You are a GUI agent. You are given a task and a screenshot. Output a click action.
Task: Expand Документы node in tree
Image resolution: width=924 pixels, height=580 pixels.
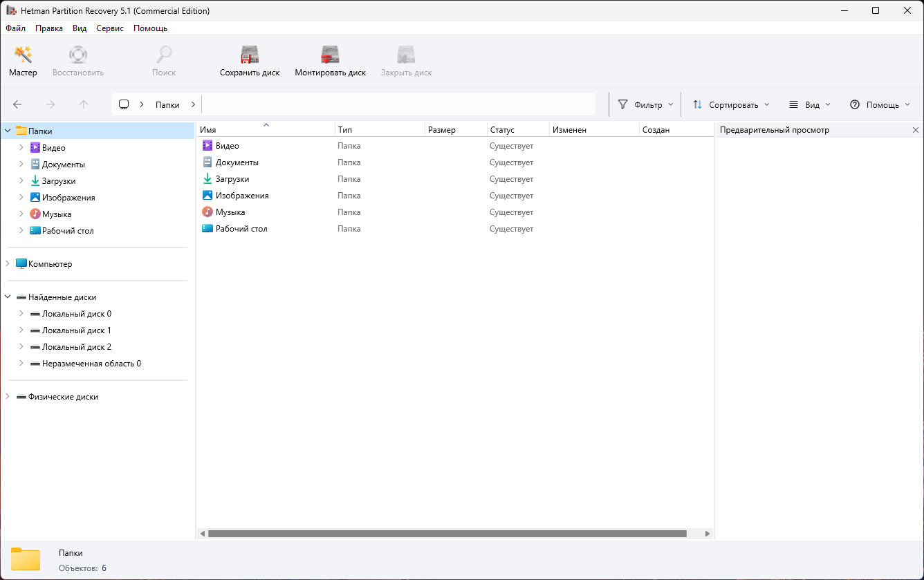pyautogui.click(x=21, y=165)
